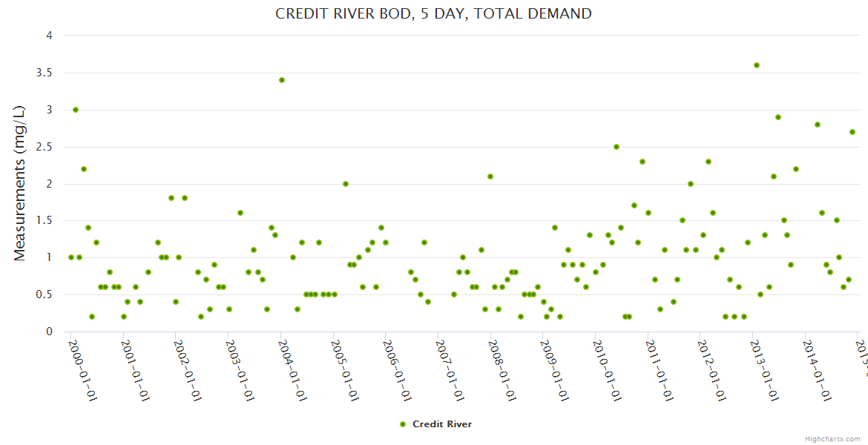The width and height of the screenshot is (868, 445).
Task: Click the 2.1 mg/L point at 2008-01-01
Action: (x=490, y=177)
